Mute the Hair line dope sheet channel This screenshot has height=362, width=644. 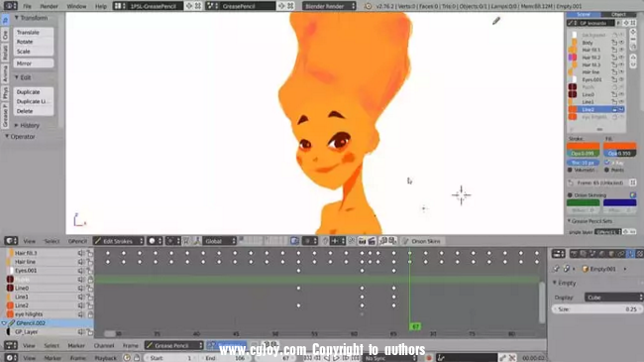(x=81, y=262)
